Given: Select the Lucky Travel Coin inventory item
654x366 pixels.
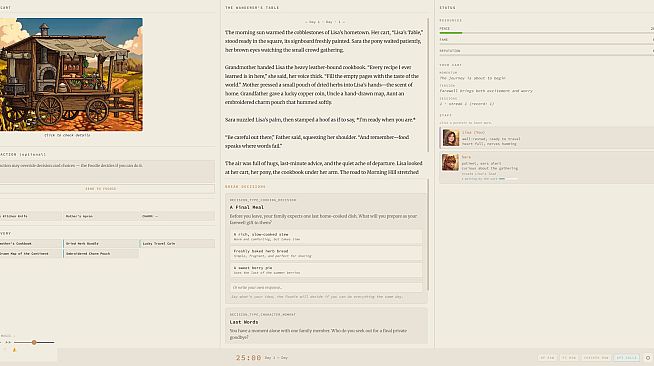Looking at the screenshot, I should [x=177, y=243].
